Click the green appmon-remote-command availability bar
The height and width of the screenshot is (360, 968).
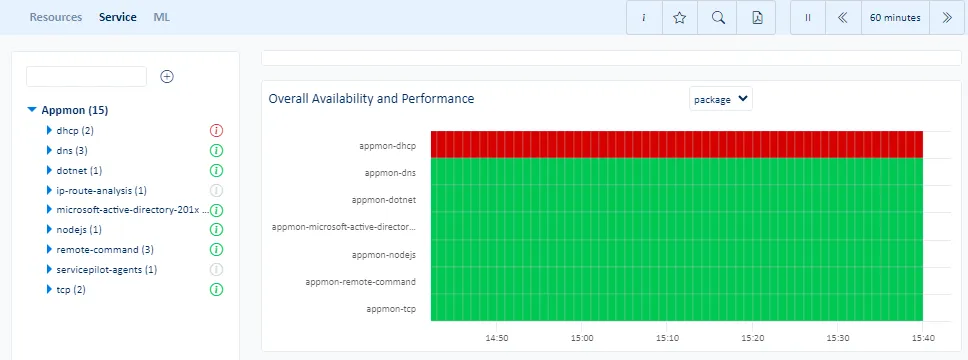[677, 280]
